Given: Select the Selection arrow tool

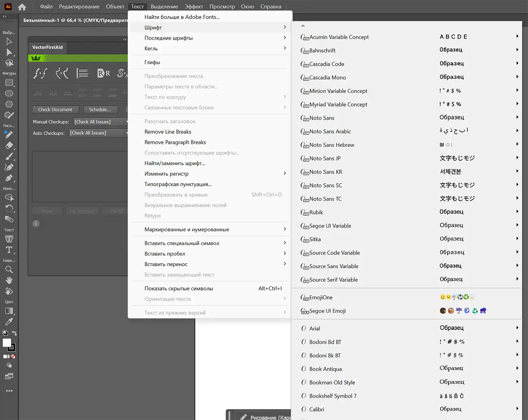Looking at the screenshot, I should 9,41.
